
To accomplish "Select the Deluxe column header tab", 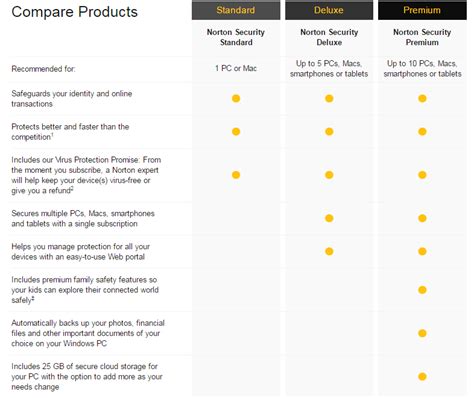I will pos(329,10).
